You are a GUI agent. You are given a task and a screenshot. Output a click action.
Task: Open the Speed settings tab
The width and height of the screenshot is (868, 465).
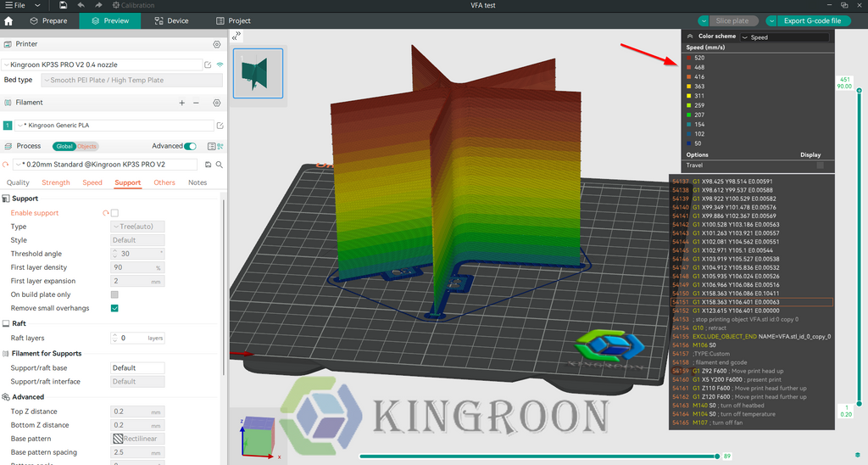pyautogui.click(x=92, y=183)
